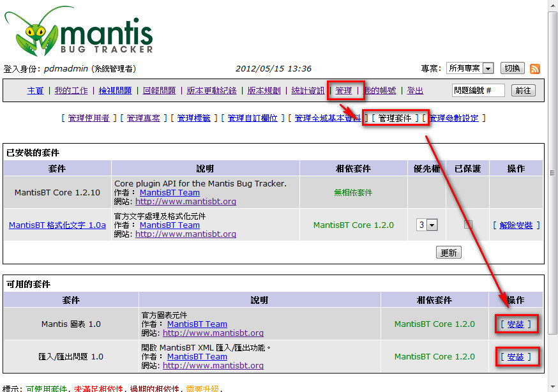Viewport: 558px width, 392px height.
Task: Open 管理專案 submenu link
Action: coord(144,118)
